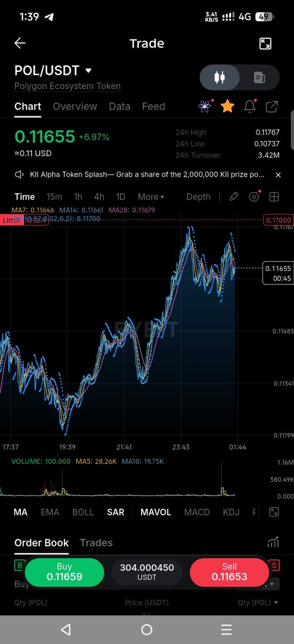Open chart settings hexagon icon

click(x=254, y=196)
